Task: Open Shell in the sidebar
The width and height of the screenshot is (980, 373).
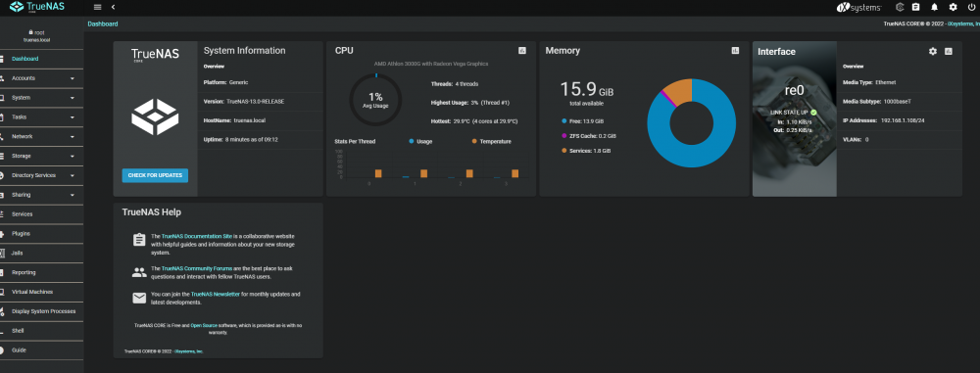Action: [x=41, y=331]
